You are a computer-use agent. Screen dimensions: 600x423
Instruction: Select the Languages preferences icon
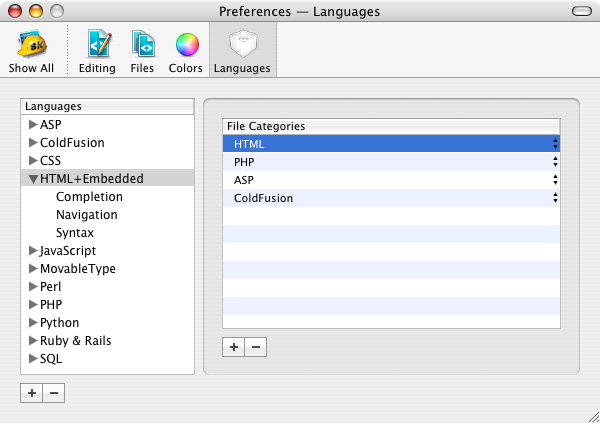pos(242,51)
